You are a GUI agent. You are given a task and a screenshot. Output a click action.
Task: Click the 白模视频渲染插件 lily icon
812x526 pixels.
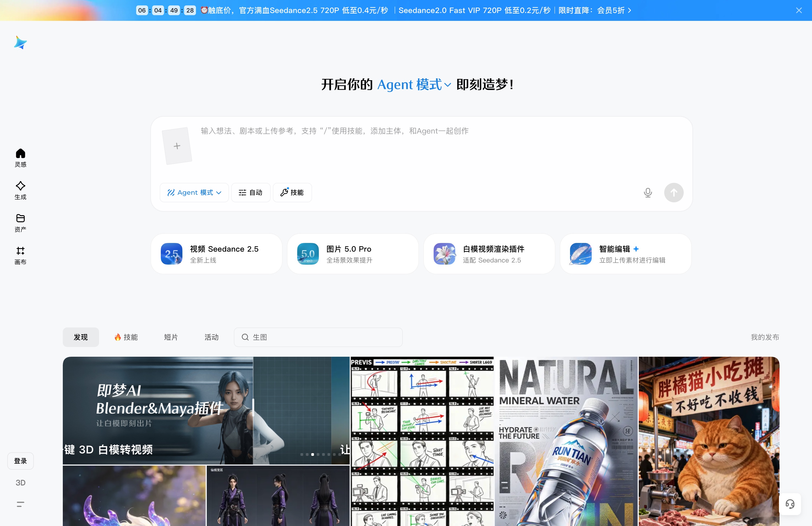[444, 254]
